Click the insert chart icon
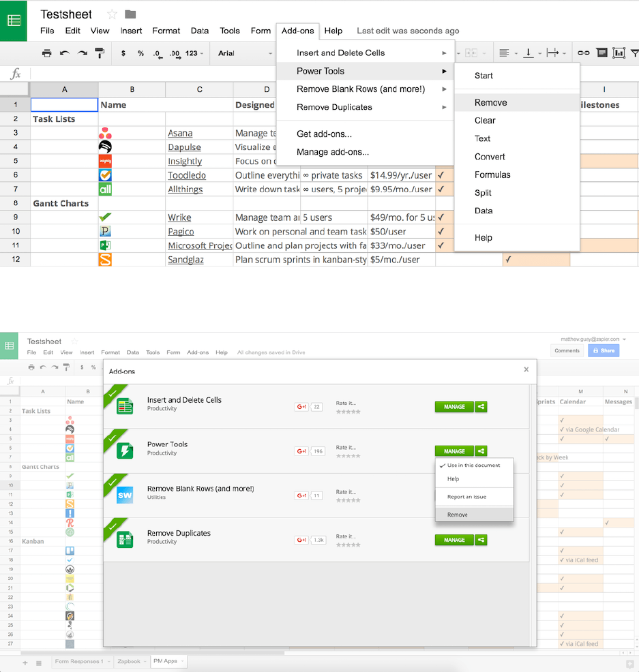The image size is (639, 672). point(619,52)
